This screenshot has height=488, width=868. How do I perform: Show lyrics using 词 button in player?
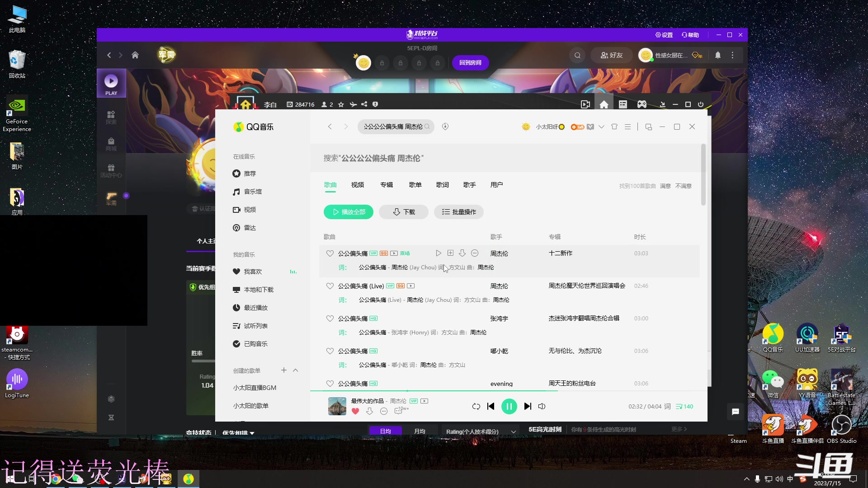coord(667,406)
